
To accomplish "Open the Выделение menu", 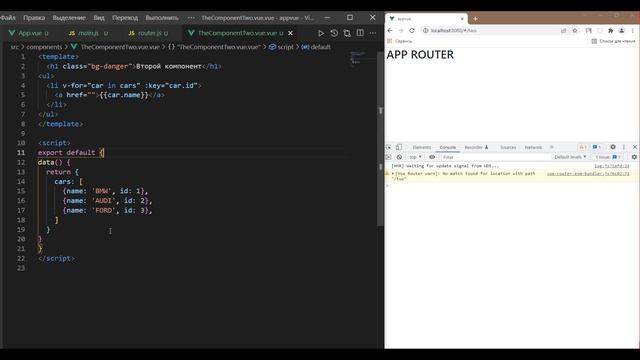I will [x=69, y=18].
